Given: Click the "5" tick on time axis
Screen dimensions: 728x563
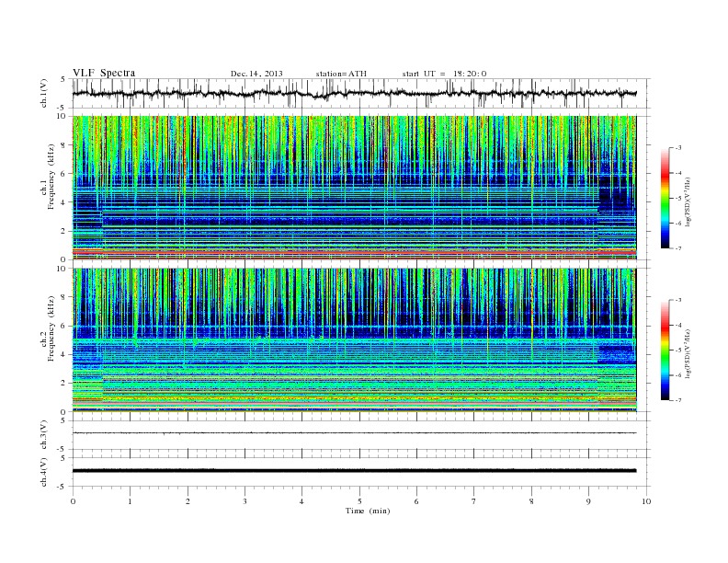Looking at the screenshot, I should (x=359, y=501).
